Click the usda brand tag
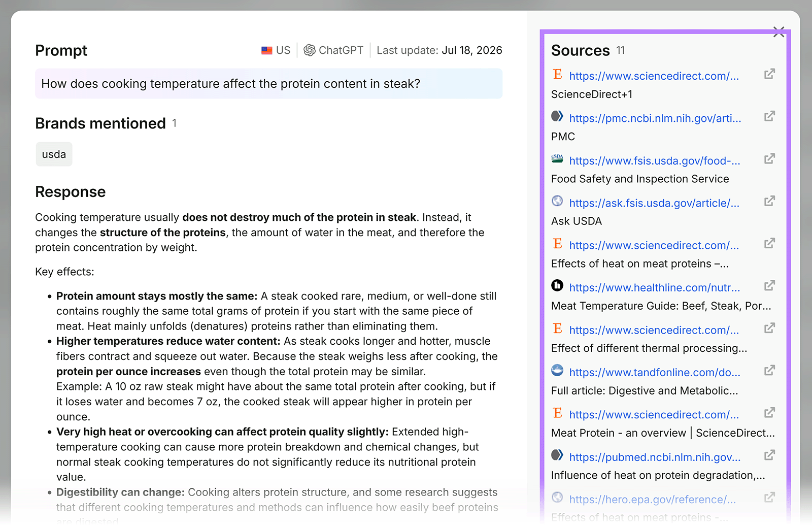The width and height of the screenshot is (812, 527). 54,154
